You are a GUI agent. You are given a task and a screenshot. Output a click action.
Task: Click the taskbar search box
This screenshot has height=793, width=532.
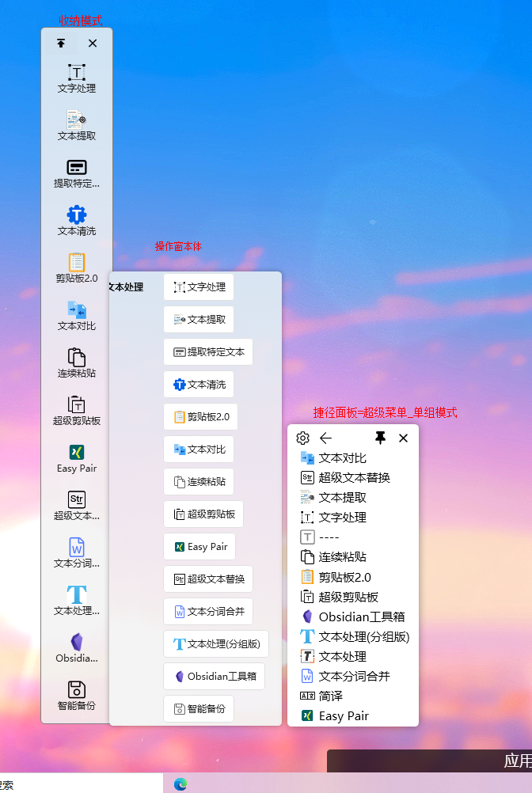[81, 783]
